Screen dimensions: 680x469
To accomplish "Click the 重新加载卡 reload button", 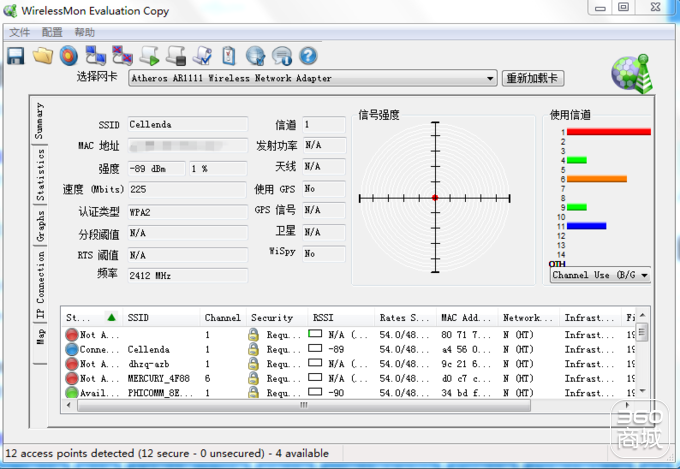I will coord(533,78).
